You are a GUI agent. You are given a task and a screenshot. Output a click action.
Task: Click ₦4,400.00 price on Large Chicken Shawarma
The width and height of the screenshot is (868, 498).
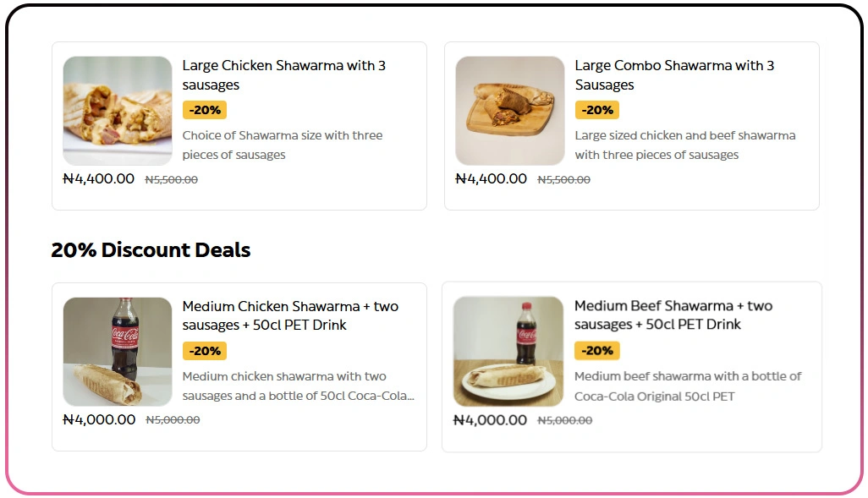(x=99, y=178)
